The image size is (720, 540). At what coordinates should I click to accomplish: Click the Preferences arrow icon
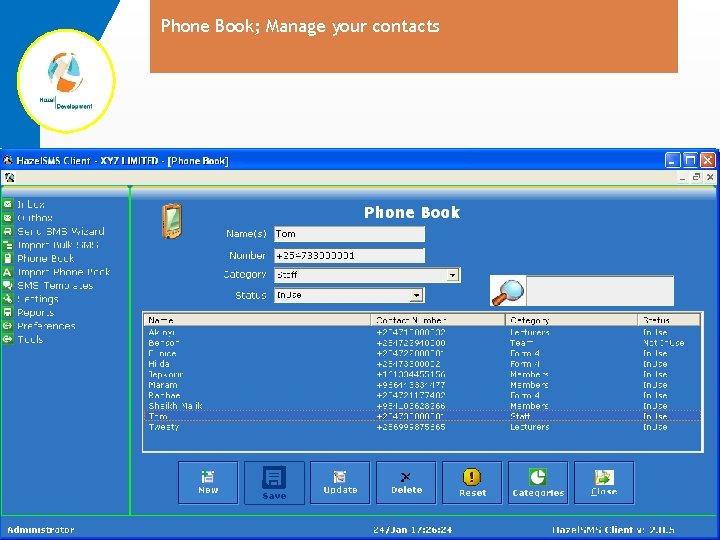coord(8,326)
